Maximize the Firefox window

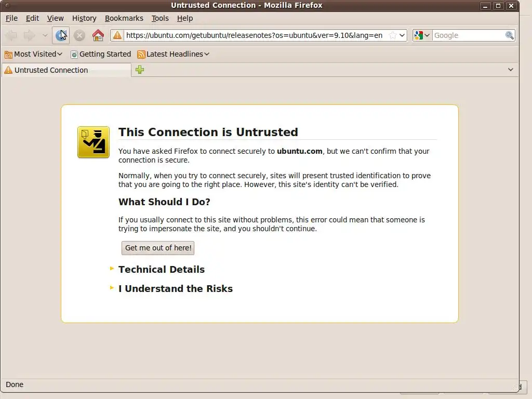pyautogui.click(x=498, y=6)
